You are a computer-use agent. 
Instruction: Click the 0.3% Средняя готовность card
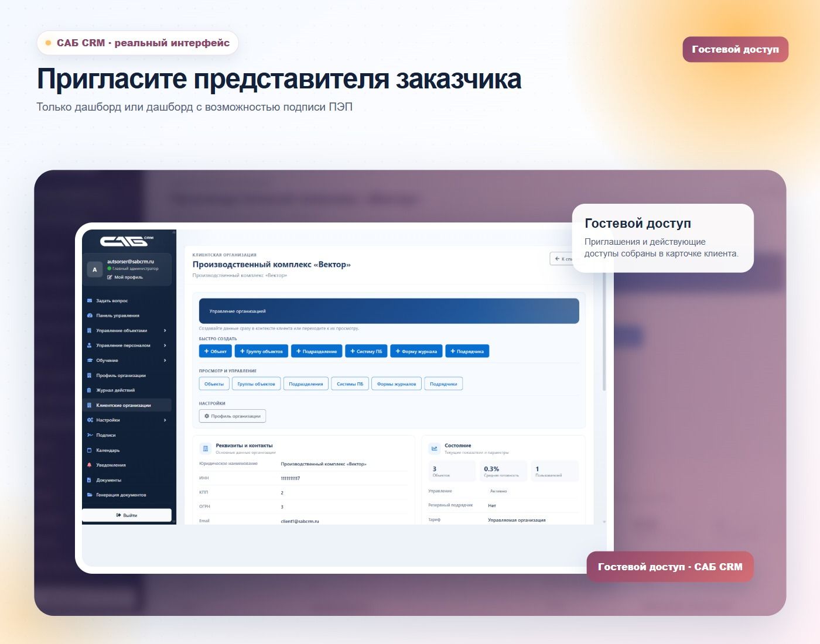tap(503, 471)
